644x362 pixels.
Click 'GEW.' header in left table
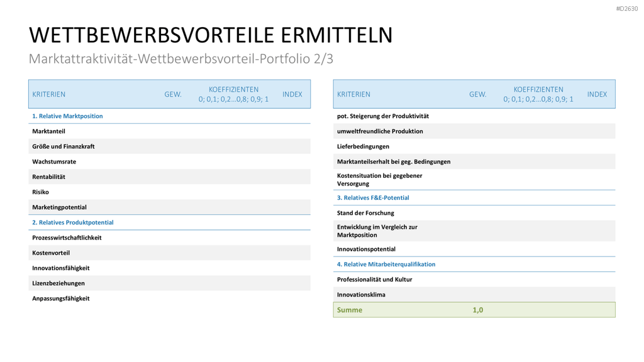173,94
